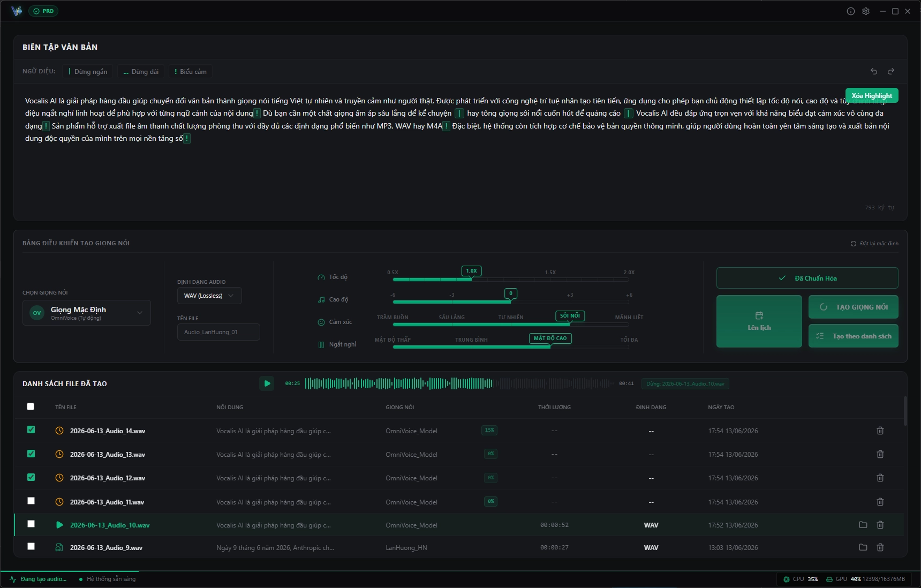This screenshot has height=588, width=921.
Task: Open folder for 2026-06-13_Audio_10.wav
Action: coord(863,525)
